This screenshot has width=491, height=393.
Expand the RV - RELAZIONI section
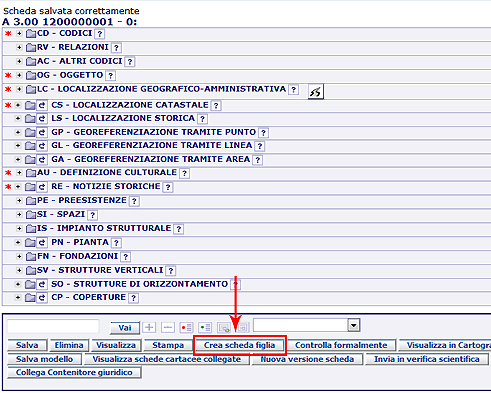pyautogui.click(x=19, y=47)
